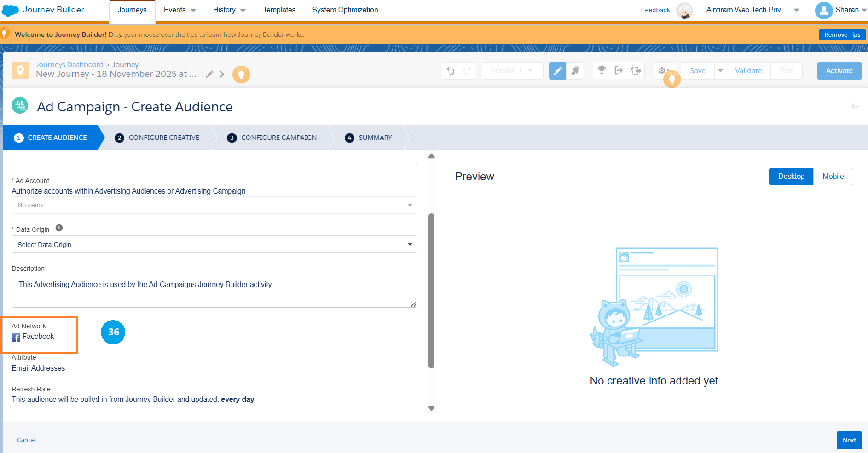The height and width of the screenshot is (453, 868).
Task: Switch preview to Desktop
Action: pyautogui.click(x=791, y=177)
